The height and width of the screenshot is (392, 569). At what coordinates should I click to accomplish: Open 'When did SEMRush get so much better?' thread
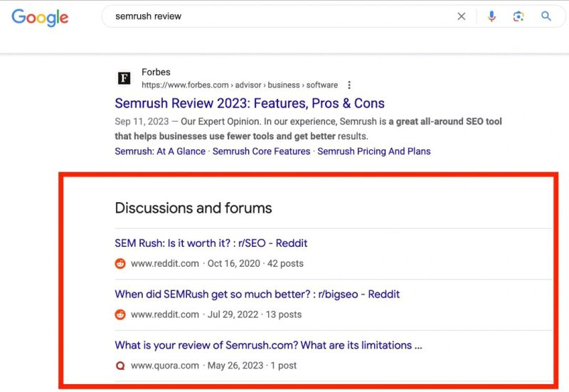(x=257, y=295)
